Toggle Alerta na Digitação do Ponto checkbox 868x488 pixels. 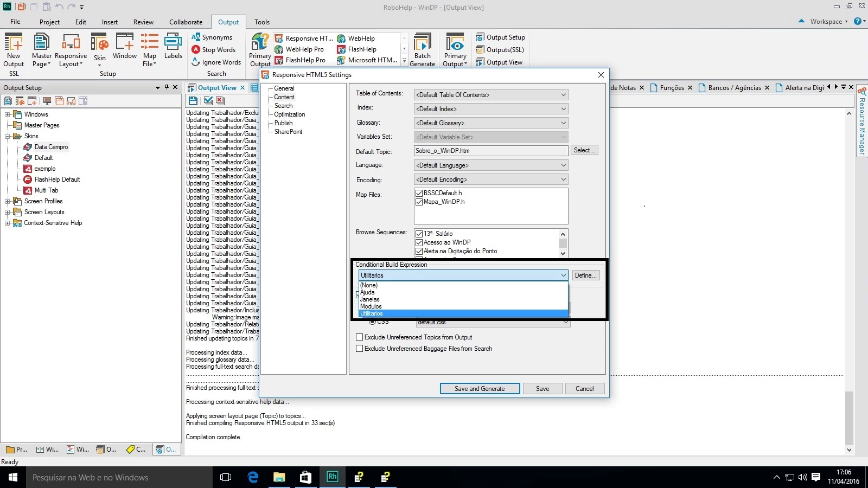[x=419, y=251]
